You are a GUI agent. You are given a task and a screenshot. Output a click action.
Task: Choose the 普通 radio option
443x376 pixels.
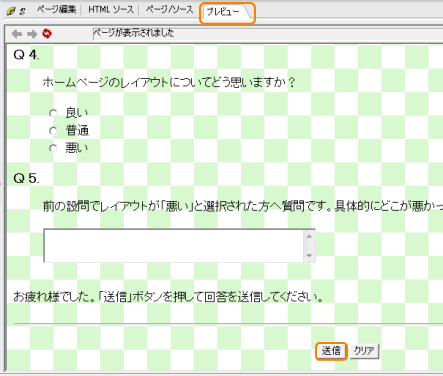click(x=53, y=131)
